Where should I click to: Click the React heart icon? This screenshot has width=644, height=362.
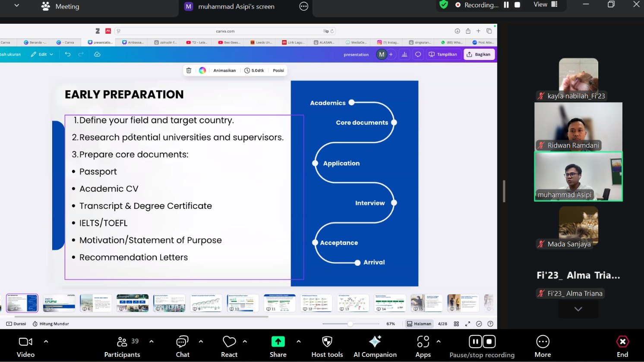(229, 346)
